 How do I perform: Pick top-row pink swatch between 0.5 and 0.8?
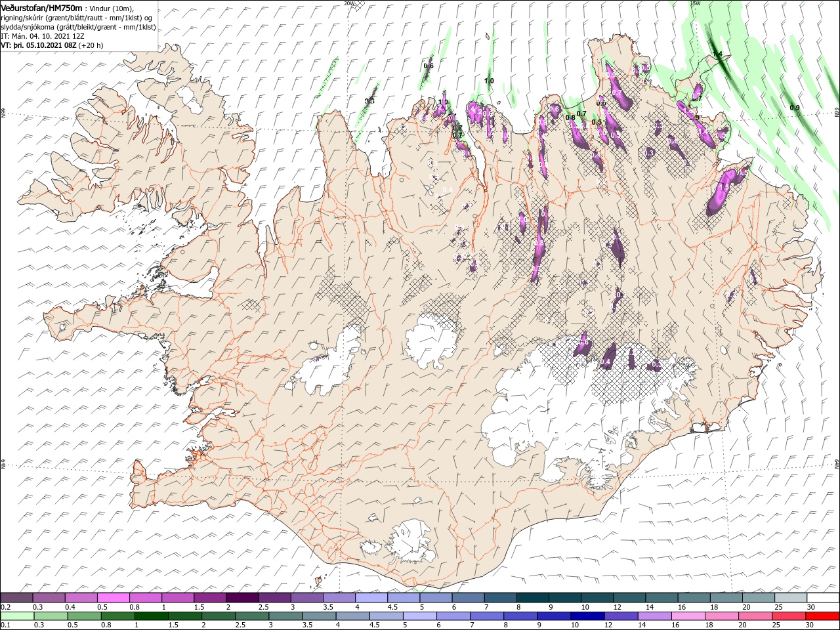pos(113,598)
